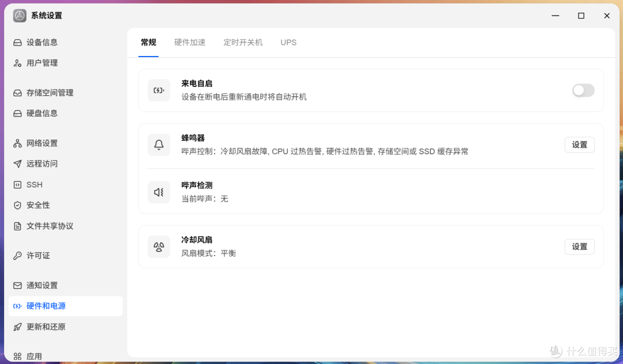Screen dimensions: 623x364
Task: Click the 系统设置 window title text
Action: click(x=47, y=16)
